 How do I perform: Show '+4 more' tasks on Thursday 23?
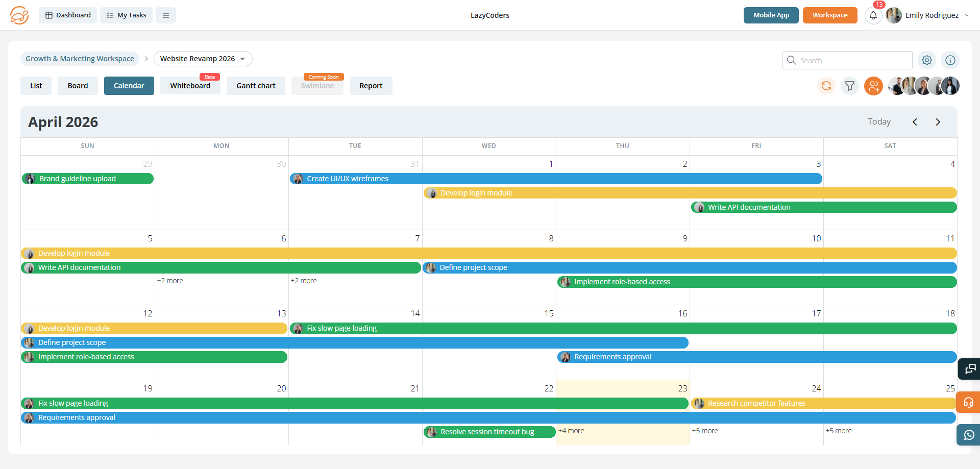tap(571, 431)
